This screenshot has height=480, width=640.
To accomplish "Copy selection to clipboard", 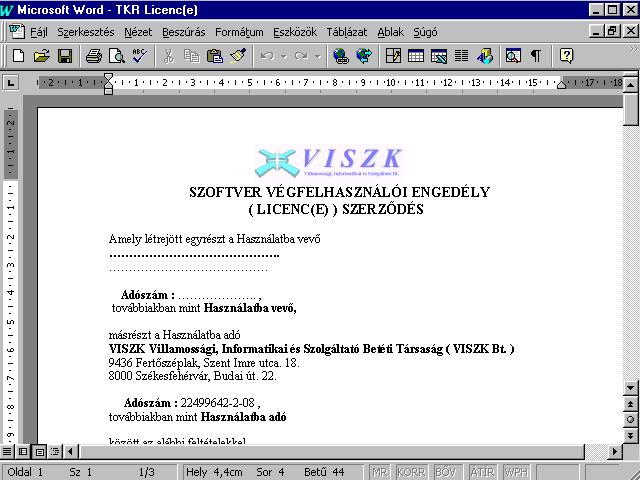I will (191, 56).
